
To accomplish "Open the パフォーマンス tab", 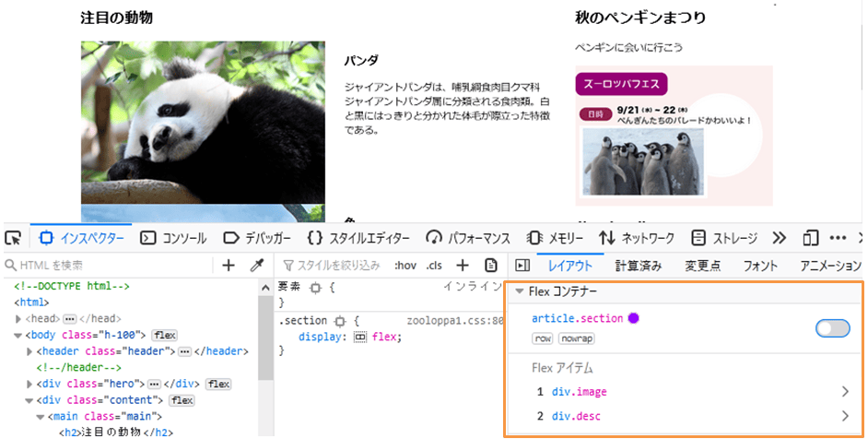I will tap(468, 238).
